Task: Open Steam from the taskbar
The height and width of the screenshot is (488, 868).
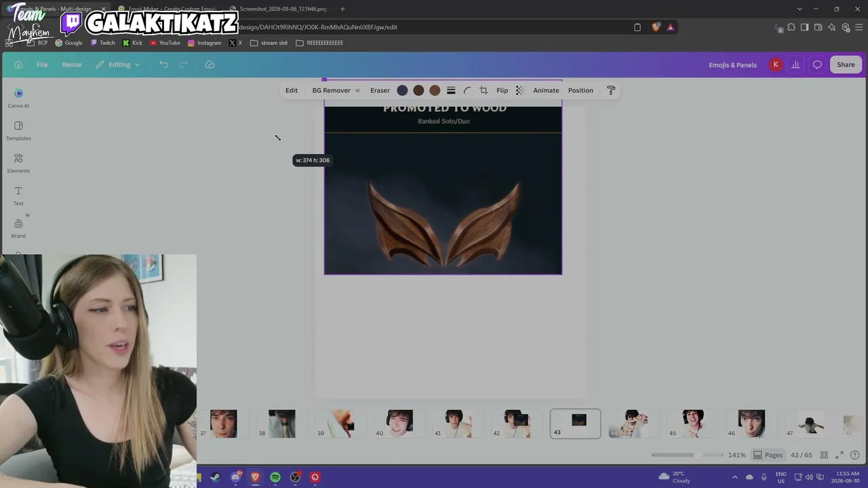Action: coord(215,477)
